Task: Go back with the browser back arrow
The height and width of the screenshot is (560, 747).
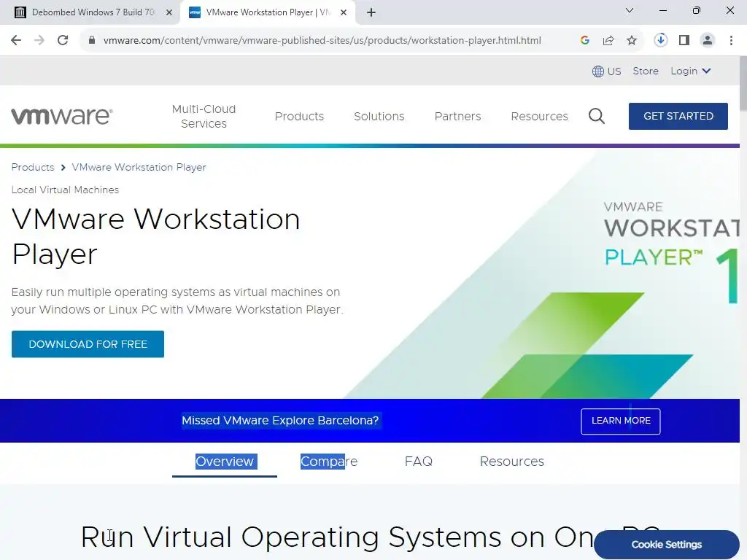Action: pyautogui.click(x=16, y=41)
